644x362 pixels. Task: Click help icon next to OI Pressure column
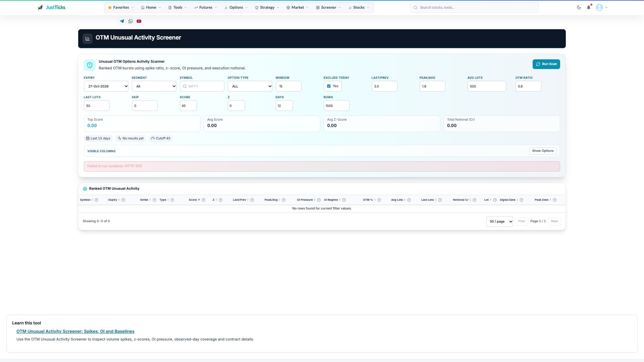[x=319, y=200]
